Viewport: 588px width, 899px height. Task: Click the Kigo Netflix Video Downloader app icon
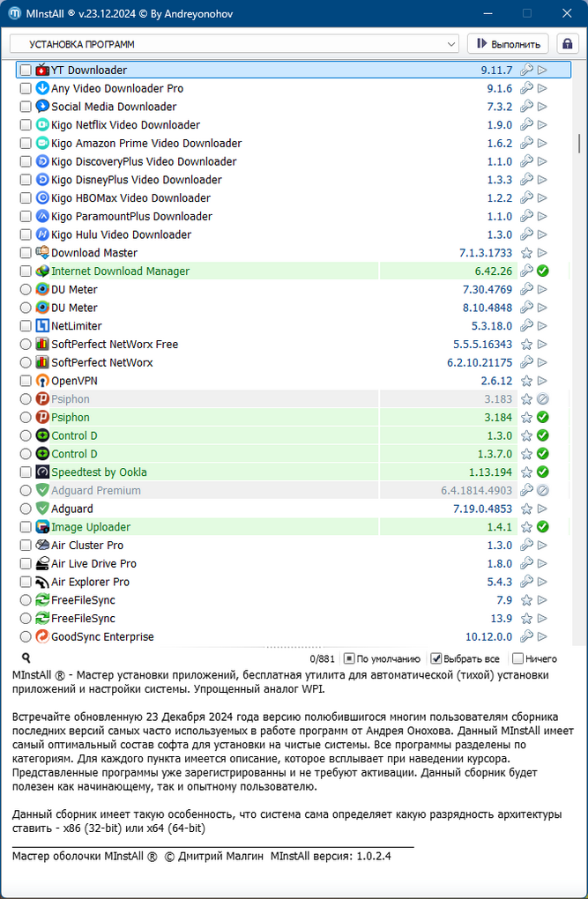42,125
